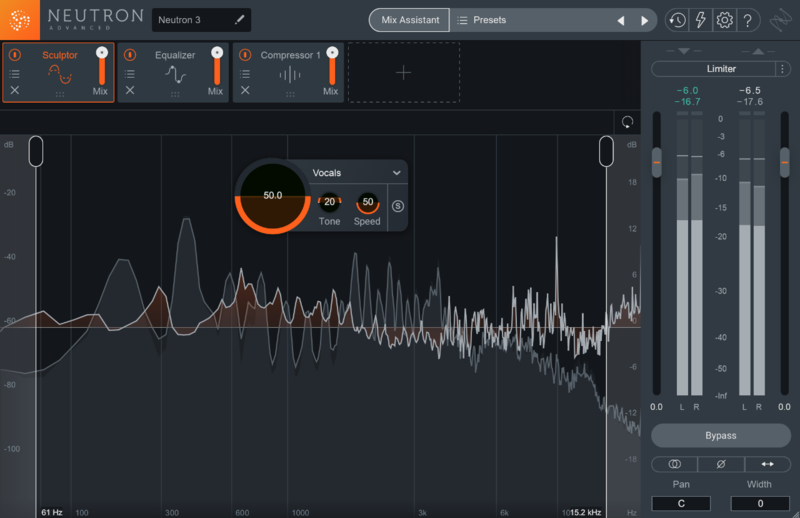
Task: Click the Speed knob
Action: click(x=367, y=202)
